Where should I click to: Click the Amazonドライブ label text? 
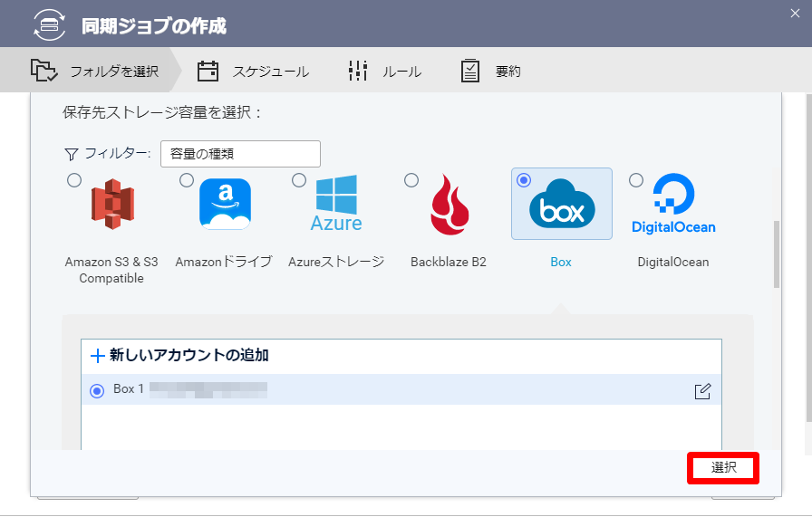pos(224,262)
